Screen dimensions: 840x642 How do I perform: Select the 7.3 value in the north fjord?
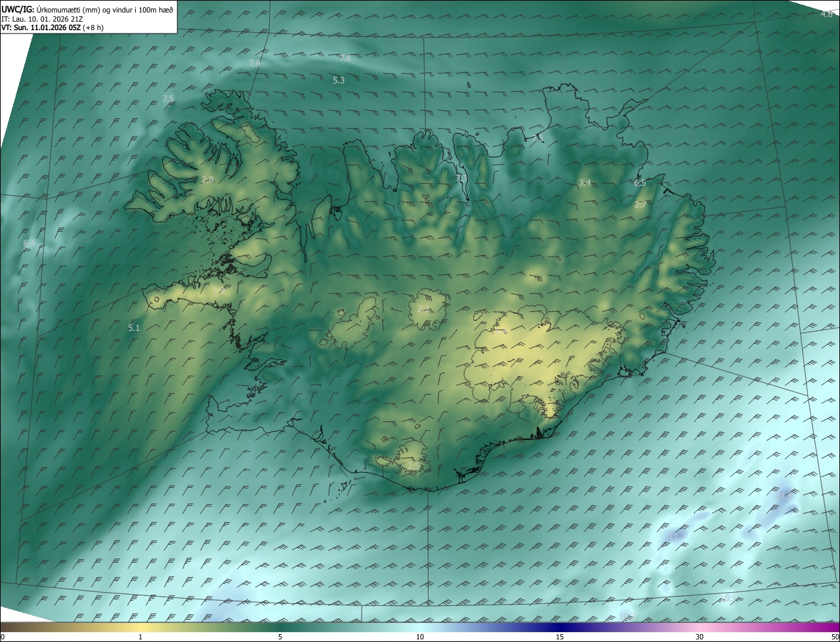[x=461, y=178]
